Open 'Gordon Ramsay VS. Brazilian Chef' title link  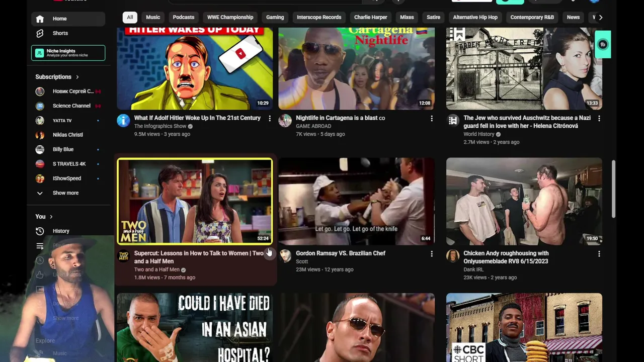click(x=341, y=253)
